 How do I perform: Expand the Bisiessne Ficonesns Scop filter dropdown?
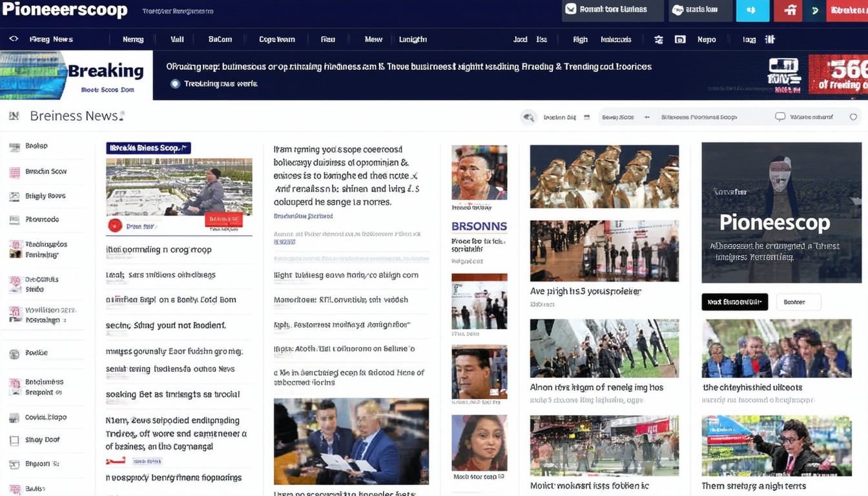[x=699, y=118]
